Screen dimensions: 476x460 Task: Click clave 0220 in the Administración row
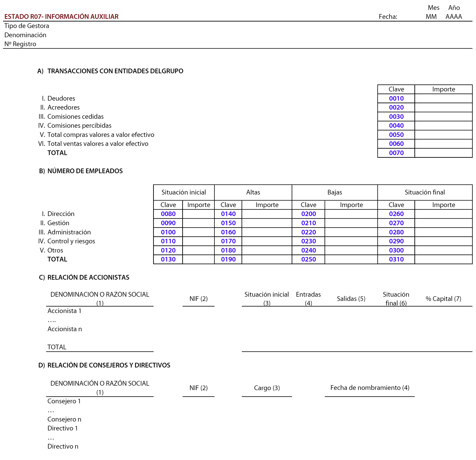pyautogui.click(x=309, y=232)
